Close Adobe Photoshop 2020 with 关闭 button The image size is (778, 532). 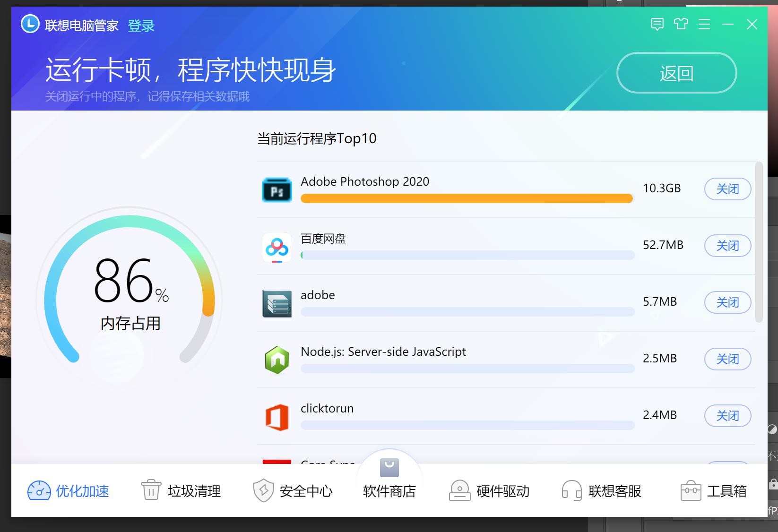click(727, 189)
